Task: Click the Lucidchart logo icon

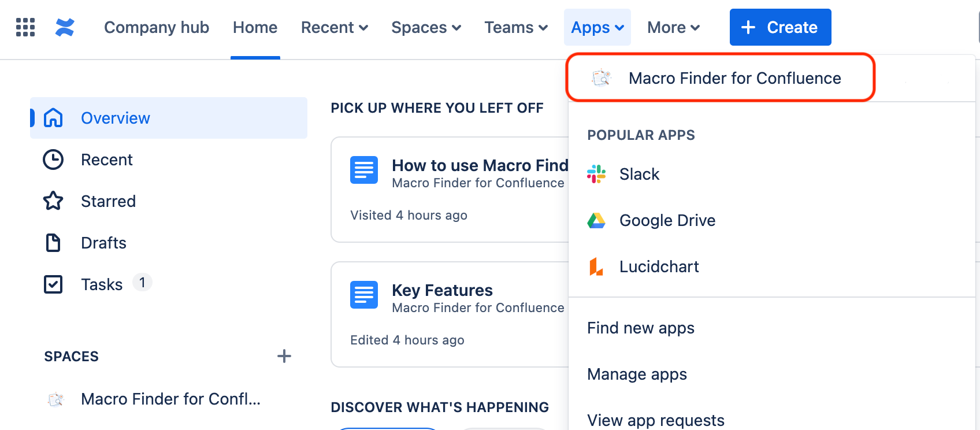Action: point(596,266)
